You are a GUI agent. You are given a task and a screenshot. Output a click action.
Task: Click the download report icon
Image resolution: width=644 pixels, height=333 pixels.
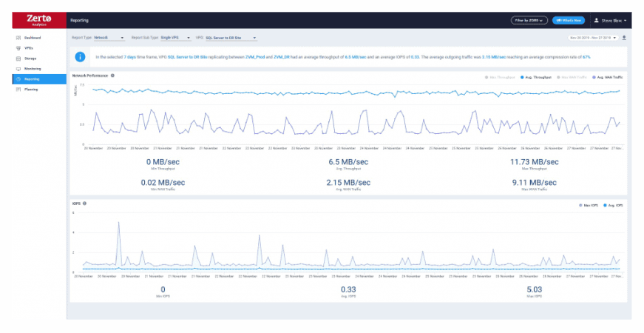(624, 37)
